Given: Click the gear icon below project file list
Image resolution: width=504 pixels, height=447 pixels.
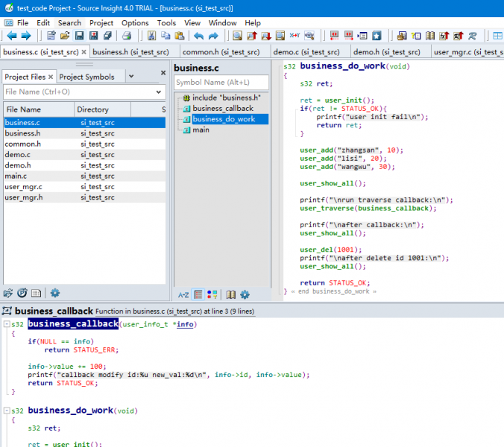Looking at the screenshot, I should [55, 293].
